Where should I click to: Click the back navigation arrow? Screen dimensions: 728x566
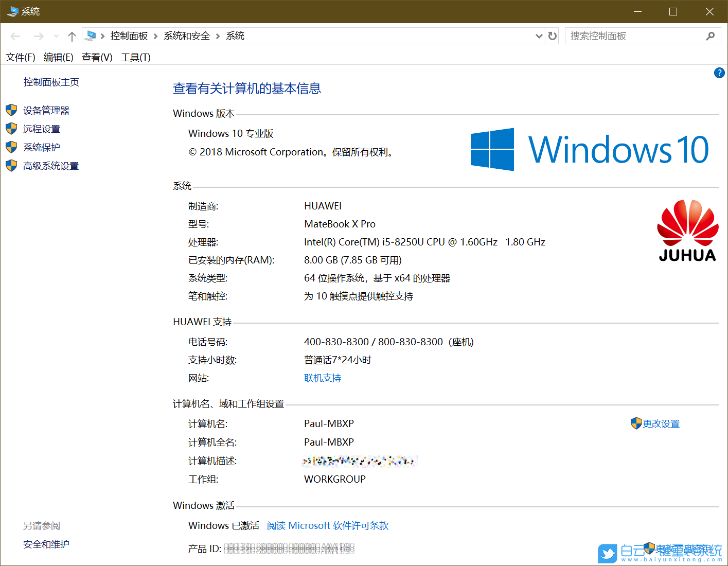[x=15, y=36]
